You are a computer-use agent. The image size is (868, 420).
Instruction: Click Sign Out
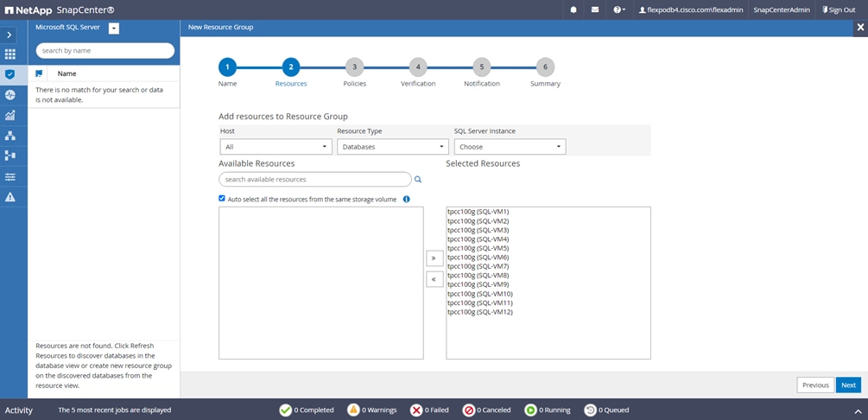(x=839, y=10)
